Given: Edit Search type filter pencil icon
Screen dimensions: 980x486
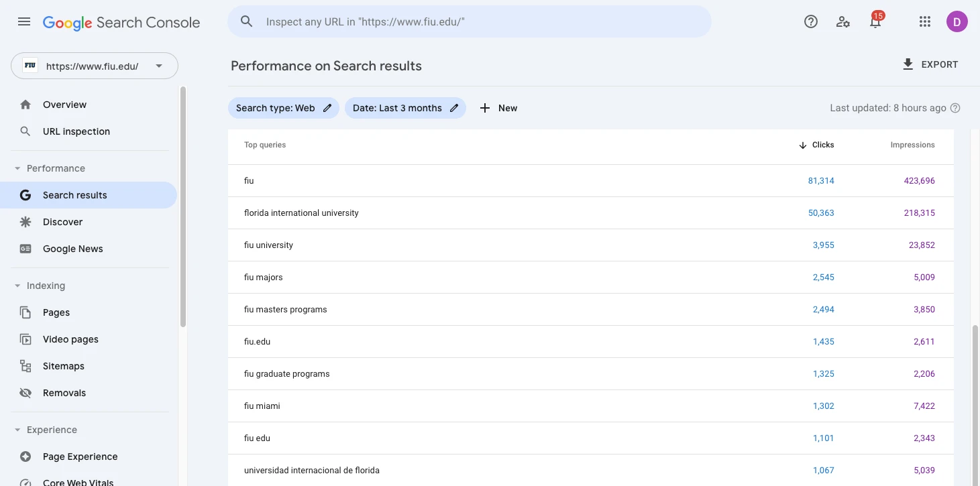Looking at the screenshot, I should point(327,108).
